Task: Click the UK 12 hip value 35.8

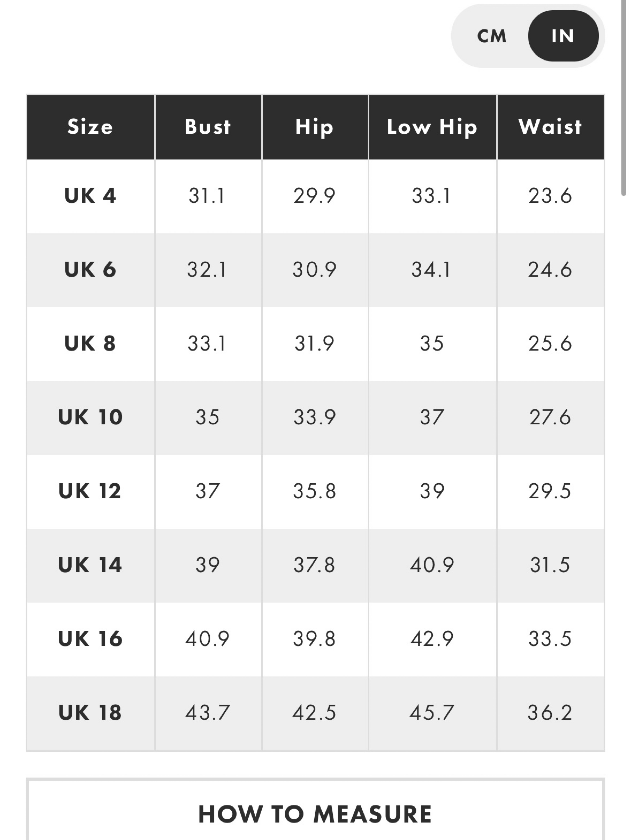Action: click(314, 491)
